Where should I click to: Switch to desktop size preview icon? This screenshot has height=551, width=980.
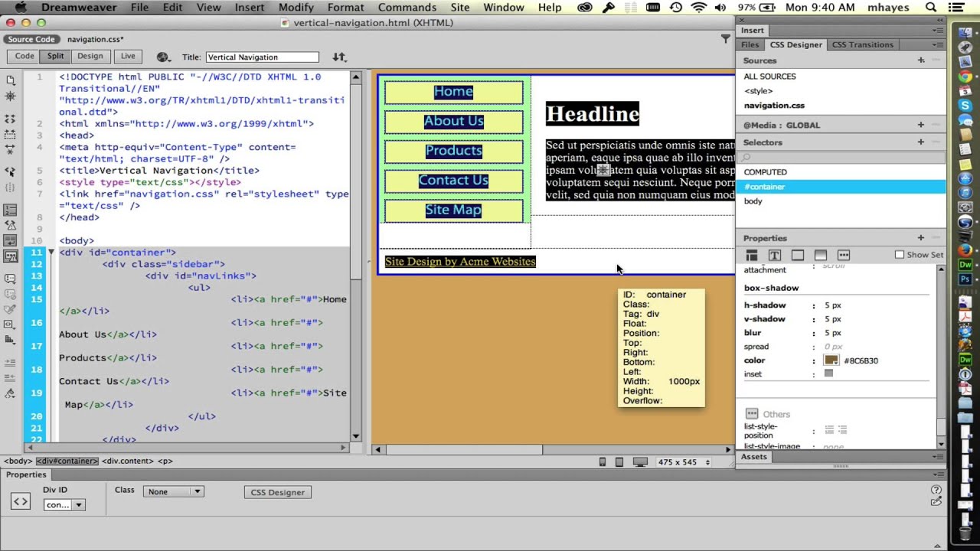(640, 461)
